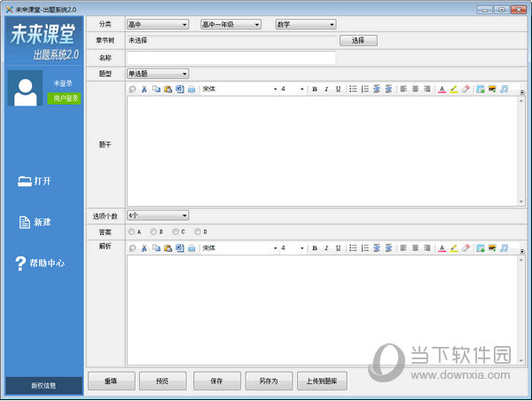Screen dimensions: 532x401
Task: Toggle bold in 题干 toolbar
Action: pos(315,89)
